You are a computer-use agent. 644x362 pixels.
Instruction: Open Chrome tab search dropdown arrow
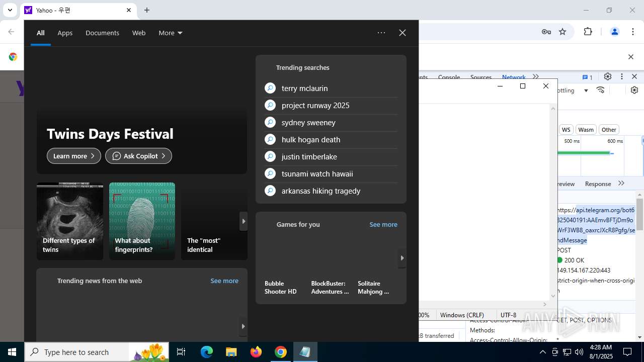(10, 10)
